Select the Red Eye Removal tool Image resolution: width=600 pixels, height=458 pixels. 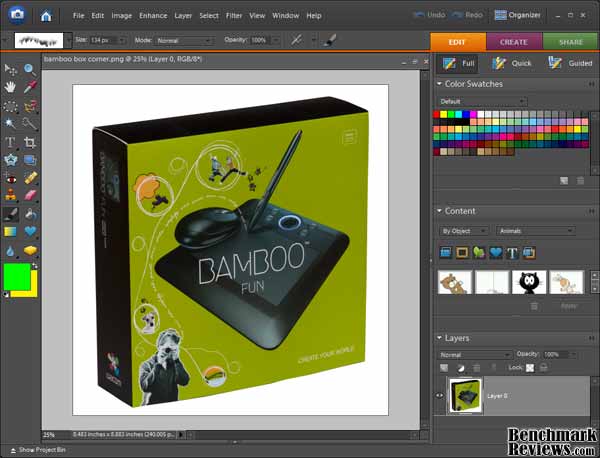(x=10, y=178)
